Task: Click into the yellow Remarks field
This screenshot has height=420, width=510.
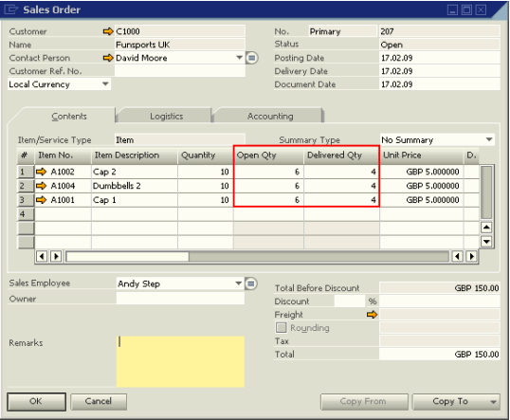Action: click(180, 361)
